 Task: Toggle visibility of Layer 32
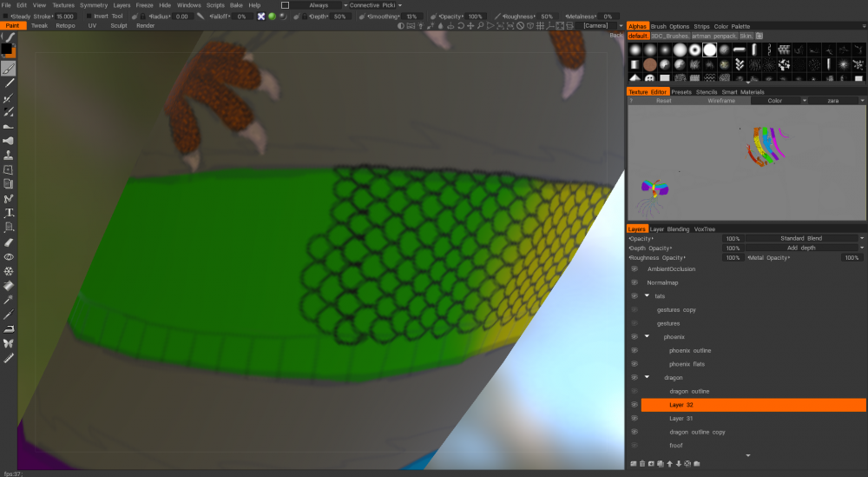[x=635, y=405]
